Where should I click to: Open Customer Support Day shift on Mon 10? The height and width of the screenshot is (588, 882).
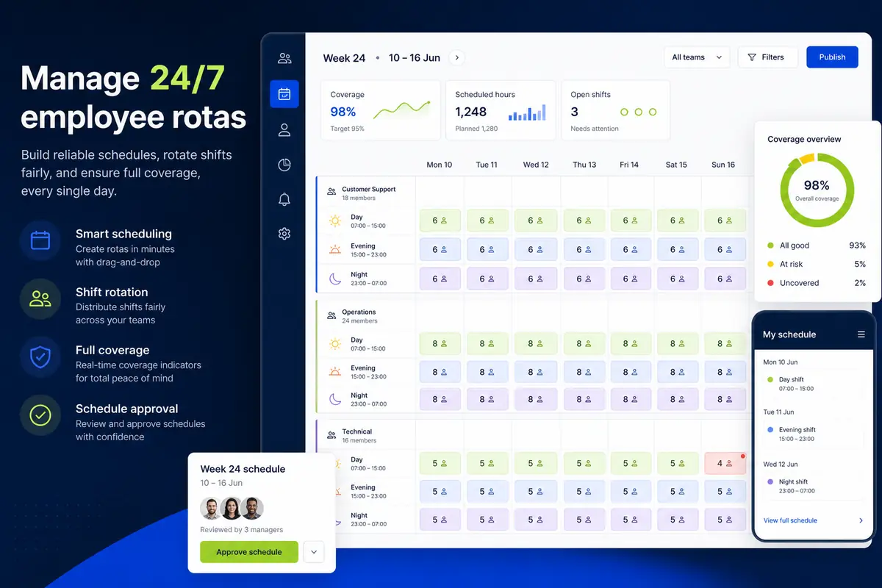coord(440,220)
